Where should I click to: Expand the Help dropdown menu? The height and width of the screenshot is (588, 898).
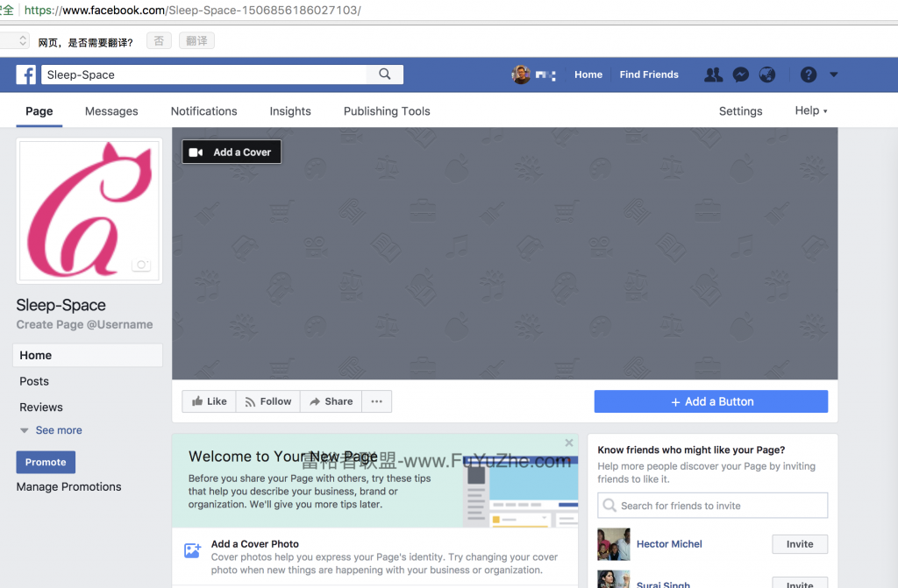point(811,110)
